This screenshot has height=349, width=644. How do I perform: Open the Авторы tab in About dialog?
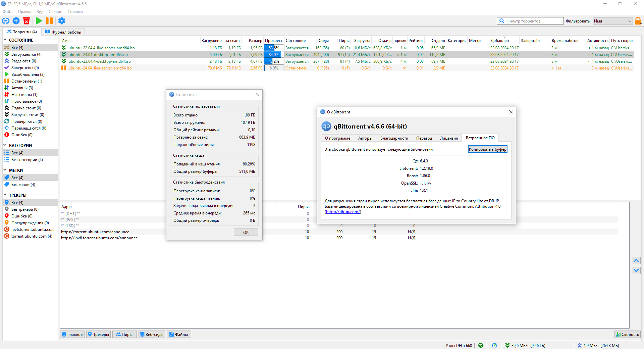365,138
